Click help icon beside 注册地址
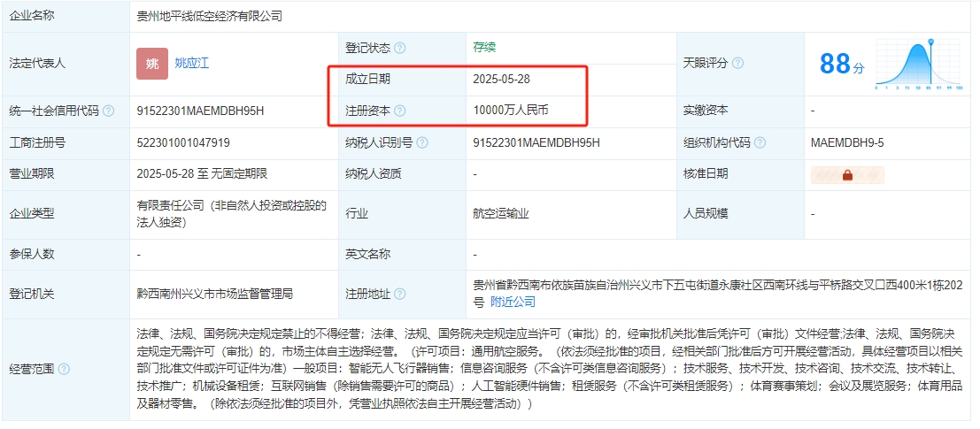The image size is (980, 429). coord(400,295)
